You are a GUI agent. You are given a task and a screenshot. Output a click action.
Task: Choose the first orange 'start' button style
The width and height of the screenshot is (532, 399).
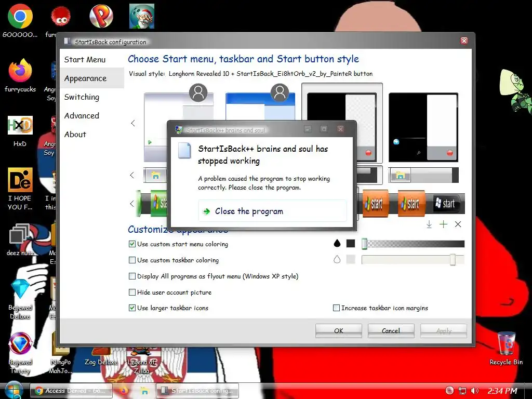tap(375, 204)
